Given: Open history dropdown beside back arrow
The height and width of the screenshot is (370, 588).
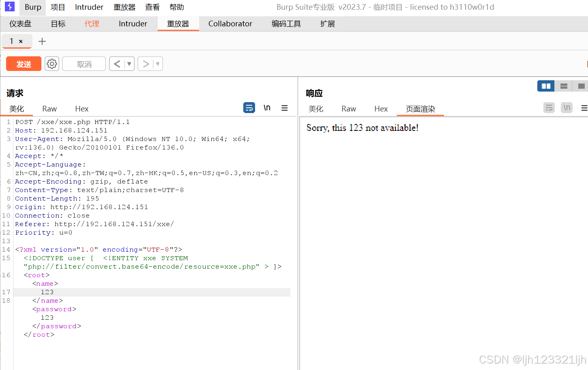Looking at the screenshot, I should pyautogui.click(x=129, y=64).
